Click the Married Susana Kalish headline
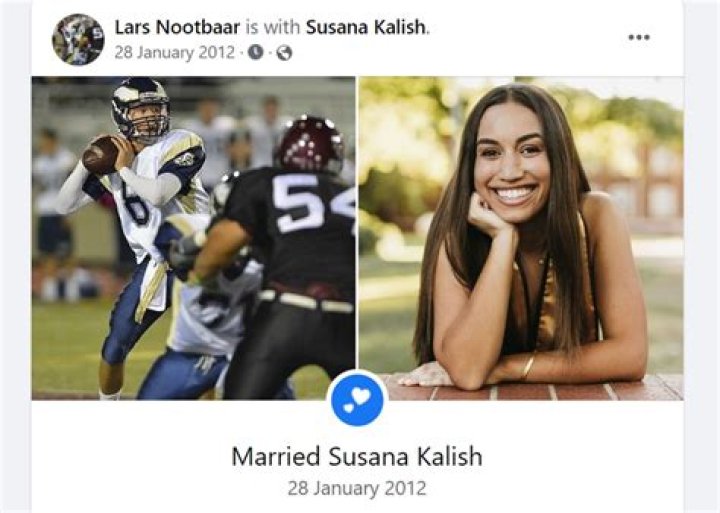 click(x=357, y=457)
